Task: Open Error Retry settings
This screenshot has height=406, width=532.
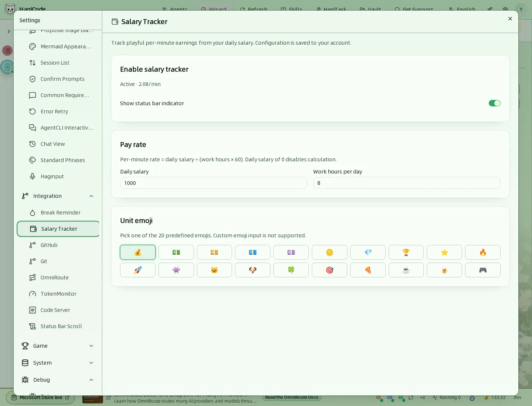Action: pos(58,111)
